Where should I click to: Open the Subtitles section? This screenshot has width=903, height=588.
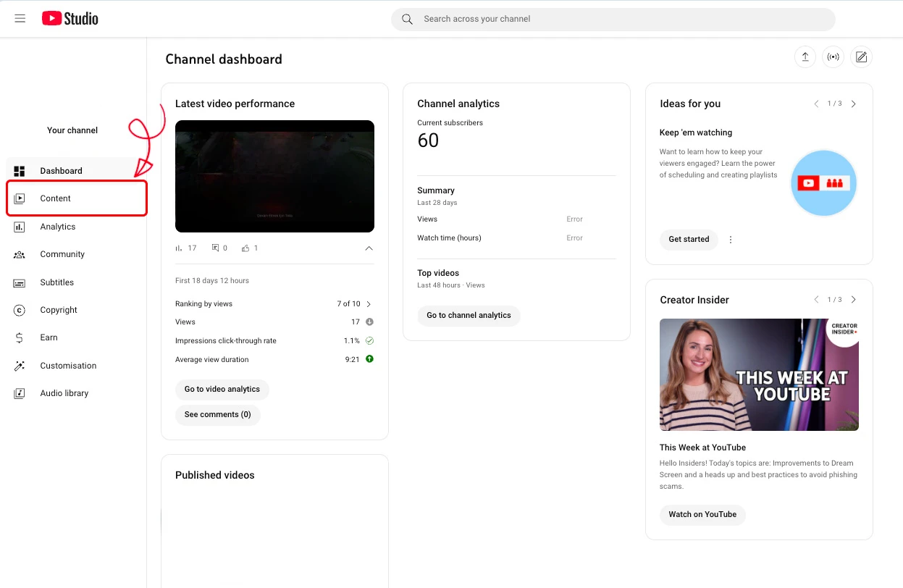pyautogui.click(x=77, y=282)
